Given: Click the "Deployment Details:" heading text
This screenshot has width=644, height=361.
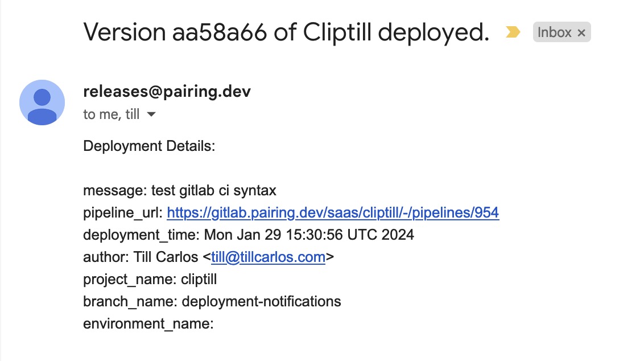Looking at the screenshot, I should [x=149, y=146].
